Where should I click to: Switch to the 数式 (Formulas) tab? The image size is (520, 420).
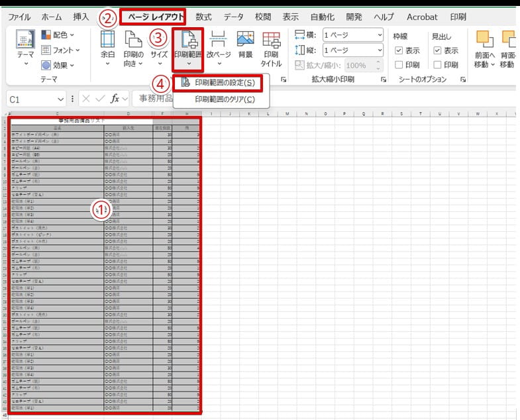click(203, 16)
